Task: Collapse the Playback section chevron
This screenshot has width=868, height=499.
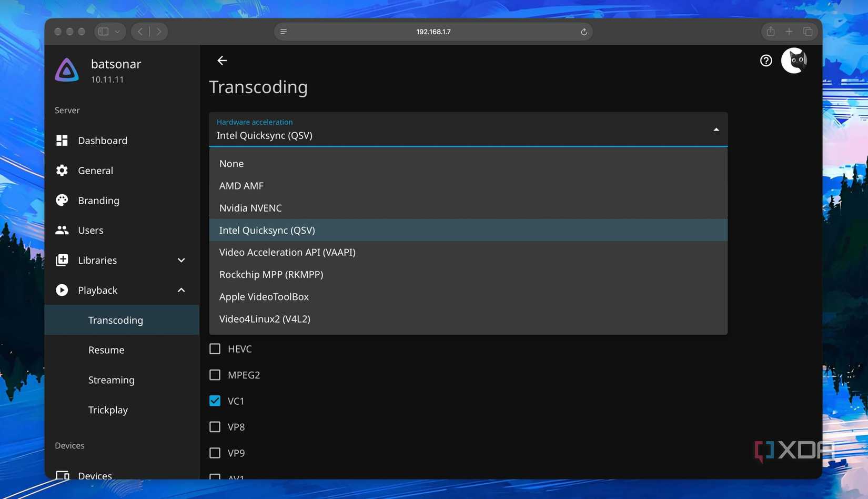Action: click(x=181, y=290)
